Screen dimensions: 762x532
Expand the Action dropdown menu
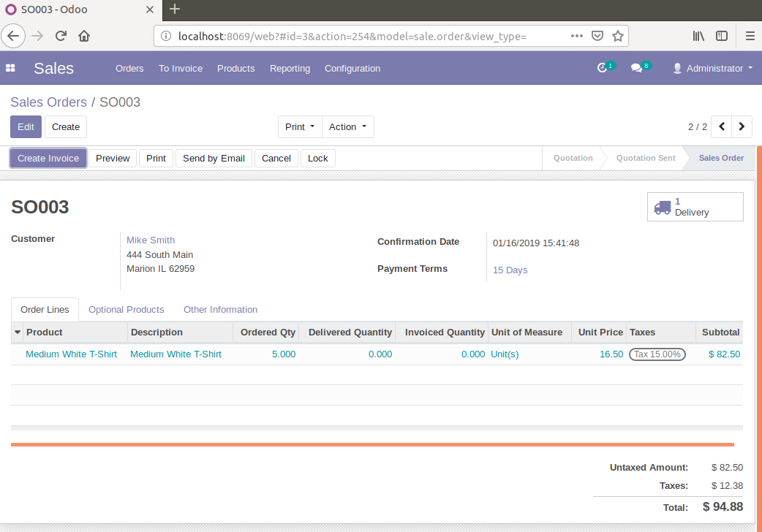click(347, 127)
